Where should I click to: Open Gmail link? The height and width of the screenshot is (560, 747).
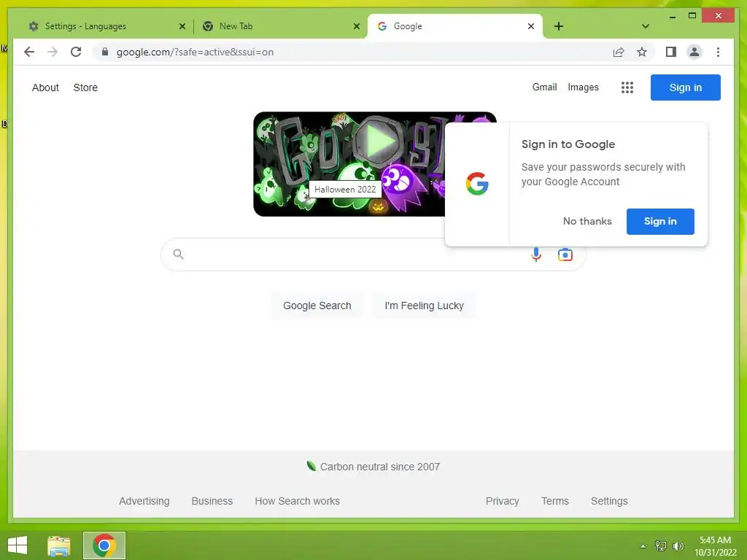(x=544, y=87)
